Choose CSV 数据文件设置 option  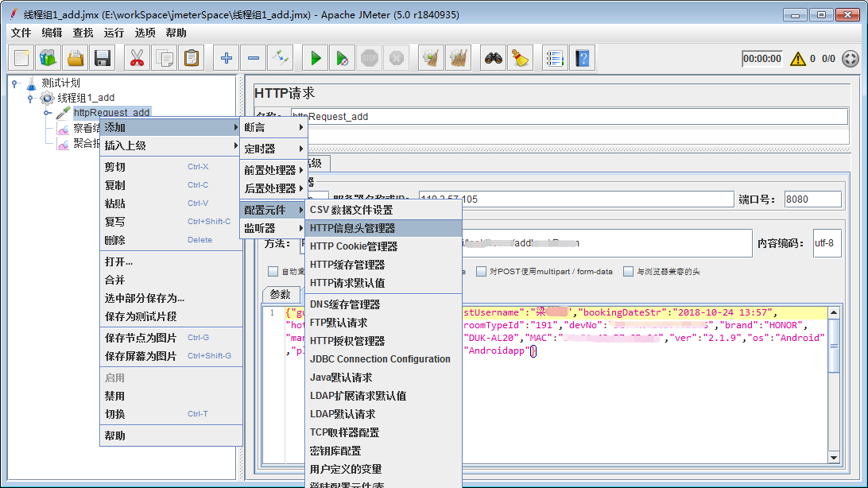tap(384, 210)
